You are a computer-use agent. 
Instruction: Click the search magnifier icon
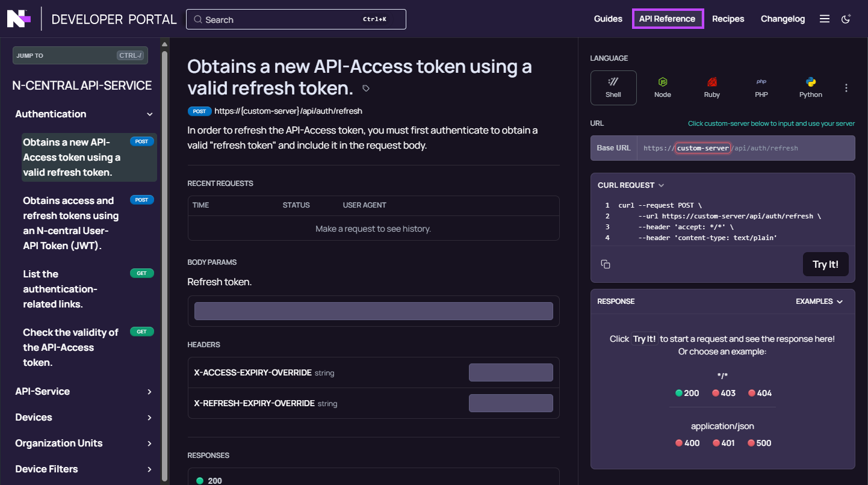[198, 19]
